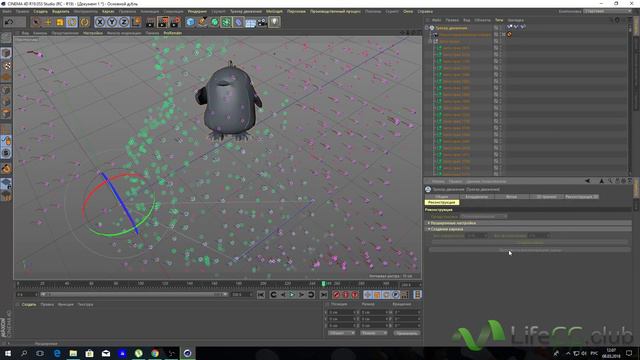Toggle scale keyframe recording
Viewport: 640px width, 360px height.
coord(377,295)
